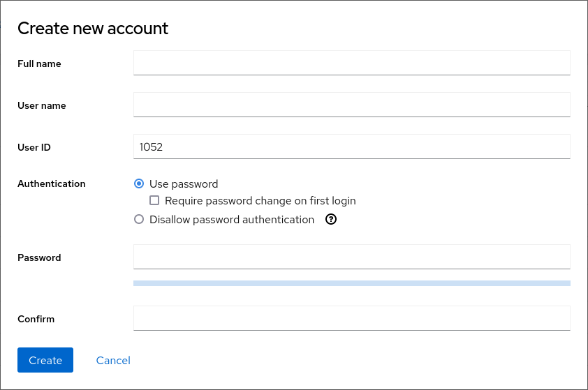Click the "Password" field label
The height and width of the screenshot is (390, 588).
pyautogui.click(x=39, y=257)
